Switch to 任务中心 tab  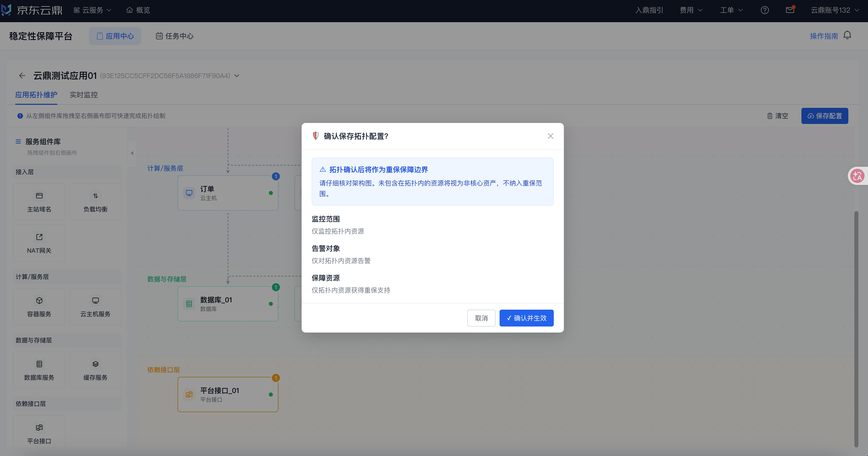(175, 36)
